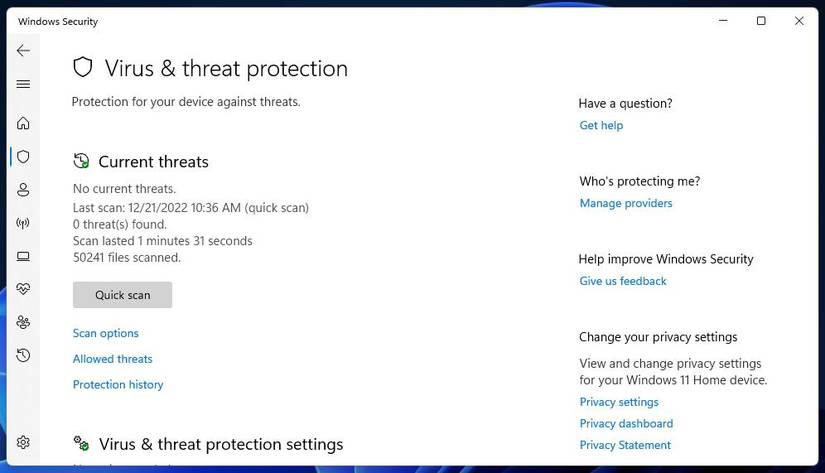Open App & browser control icon

[x=23, y=256]
